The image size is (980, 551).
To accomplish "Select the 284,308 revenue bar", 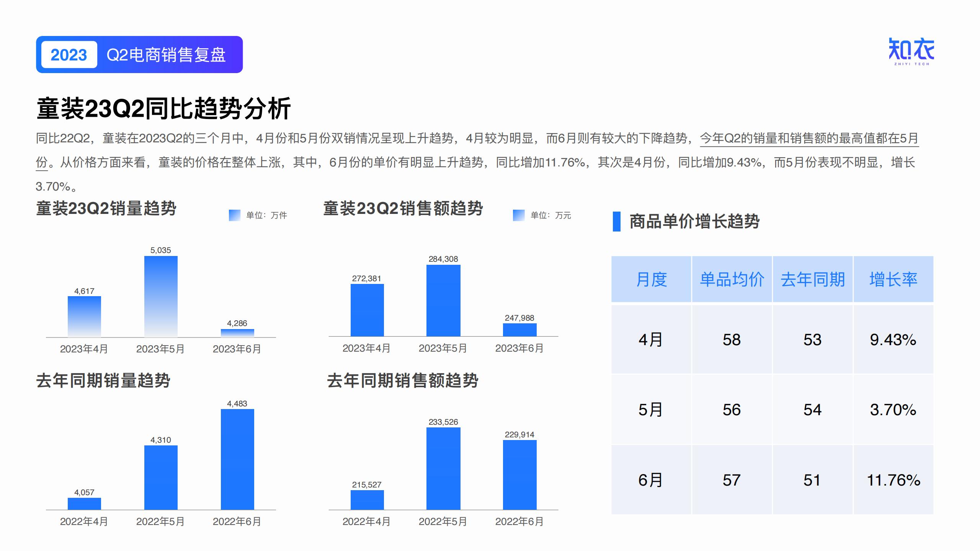I will (443, 300).
